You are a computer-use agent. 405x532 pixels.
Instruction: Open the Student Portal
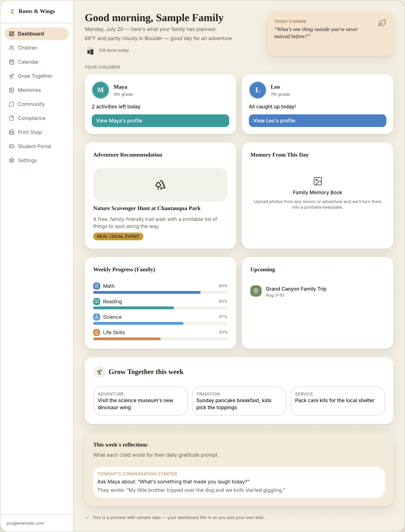(37, 146)
